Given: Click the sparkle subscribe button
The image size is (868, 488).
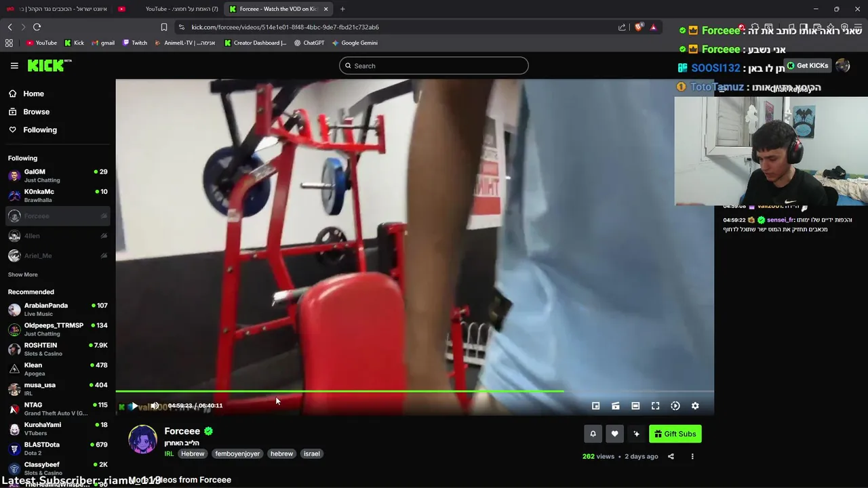Looking at the screenshot, I should (x=636, y=434).
